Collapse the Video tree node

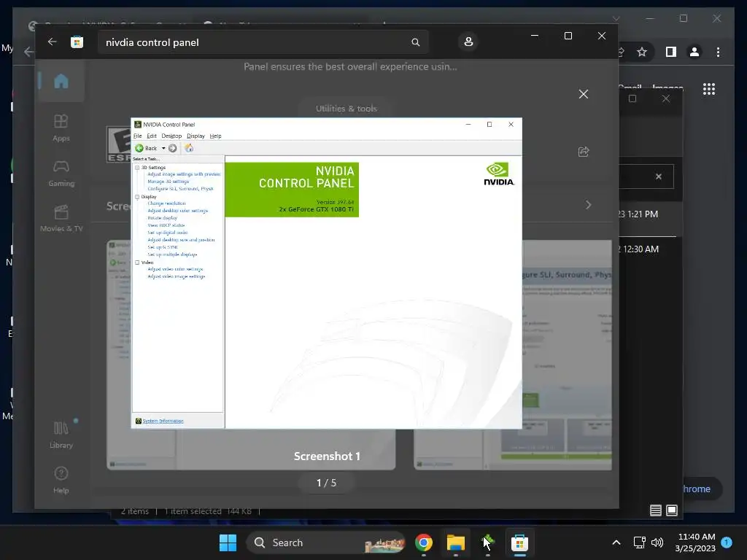coord(137,262)
